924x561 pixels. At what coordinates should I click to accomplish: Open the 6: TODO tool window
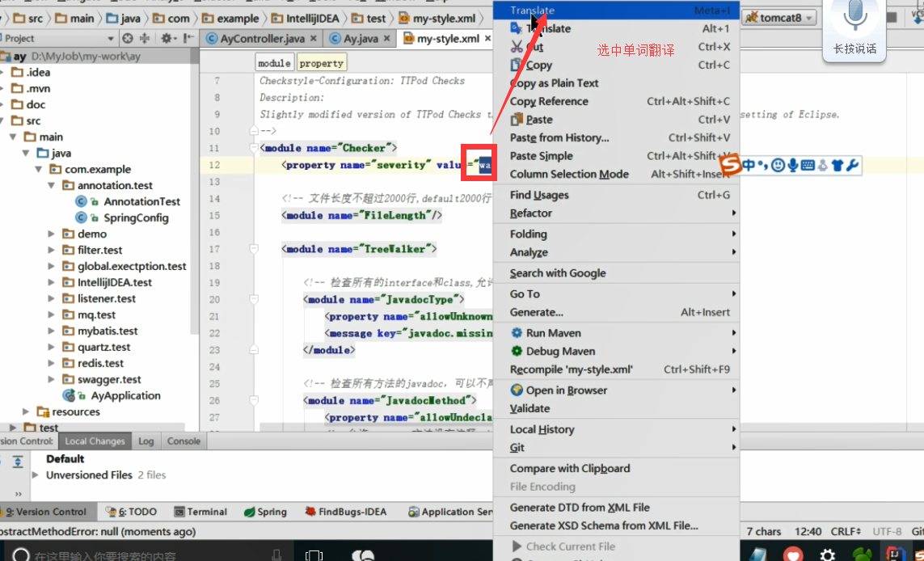pyautogui.click(x=131, y=512)
